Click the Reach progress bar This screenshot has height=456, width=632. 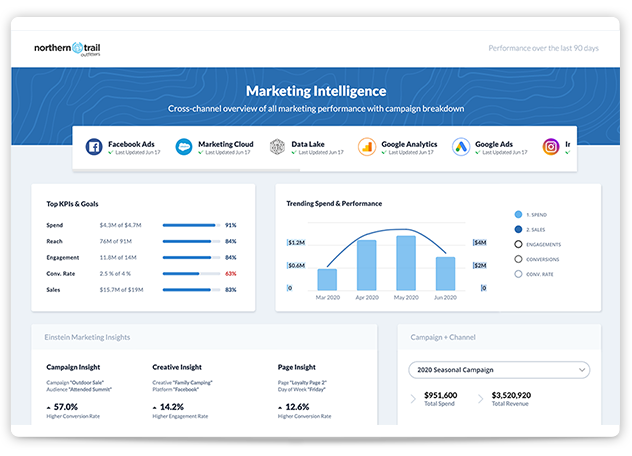(191, 242)
